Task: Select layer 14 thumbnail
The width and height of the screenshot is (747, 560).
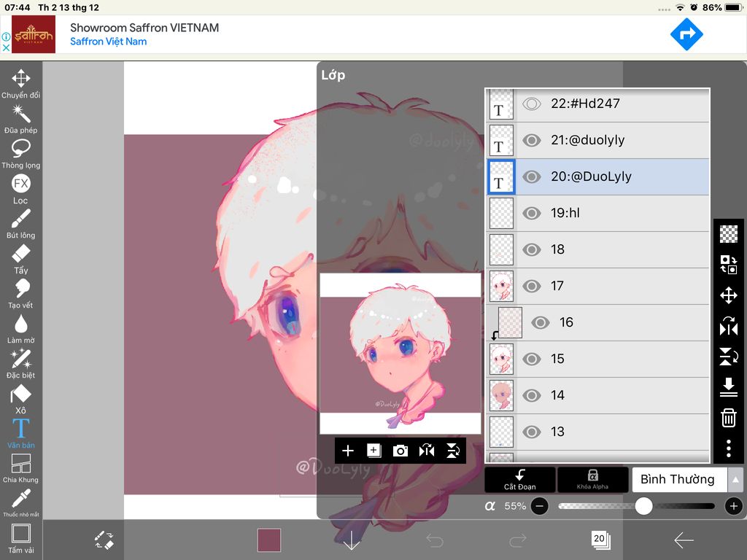Action: click(x=501, y=395)
